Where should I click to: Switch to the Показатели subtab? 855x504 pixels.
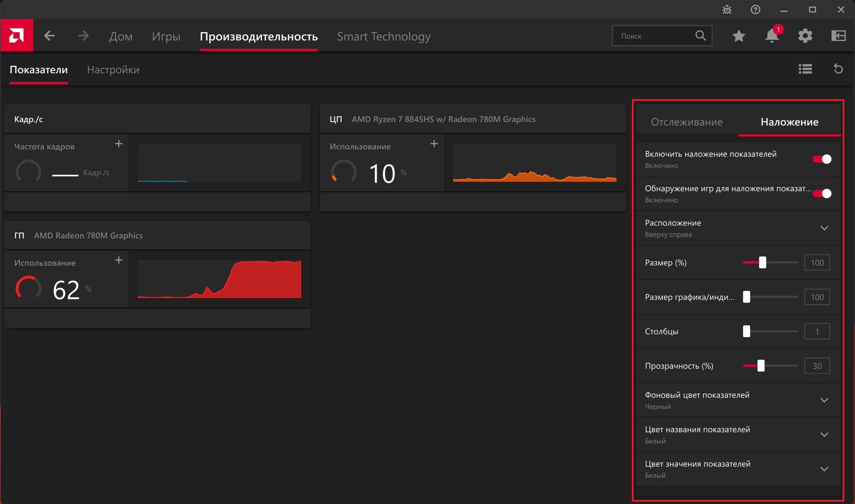tap(39, 70)
